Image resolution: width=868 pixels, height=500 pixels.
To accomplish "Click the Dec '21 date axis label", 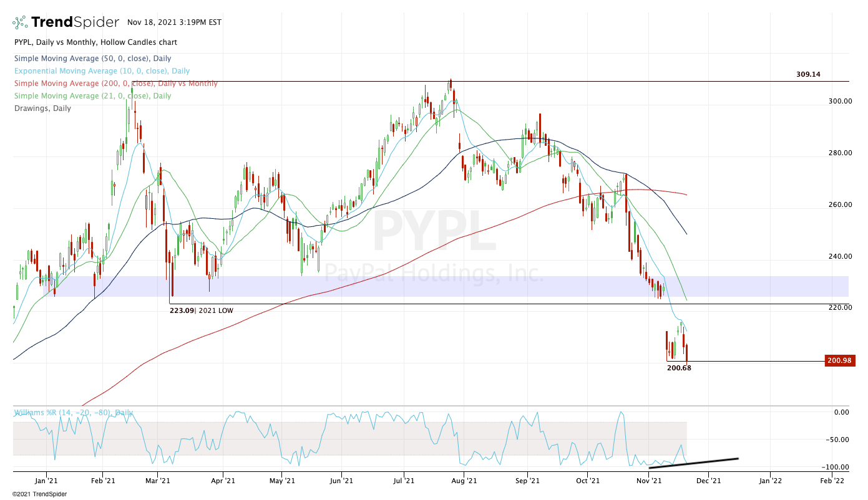I will pyautogui.click(x=709, y=481).
